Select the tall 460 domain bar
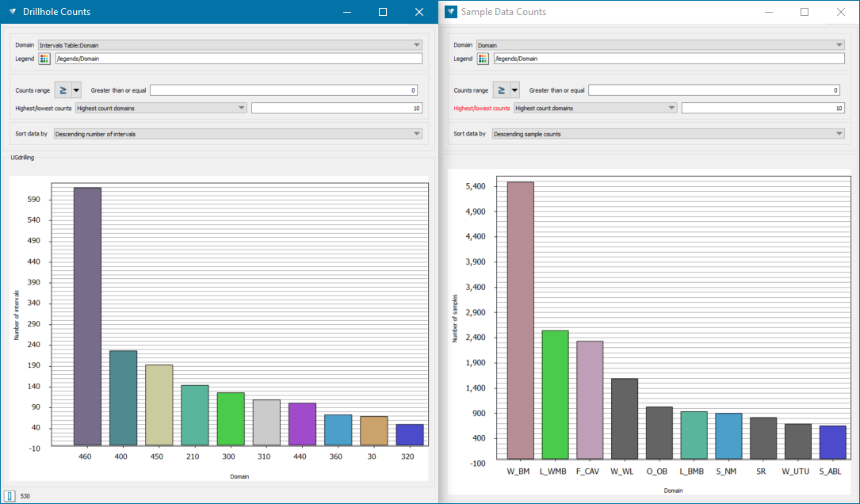This screenshot has width=860, height=504. (87, 317)
